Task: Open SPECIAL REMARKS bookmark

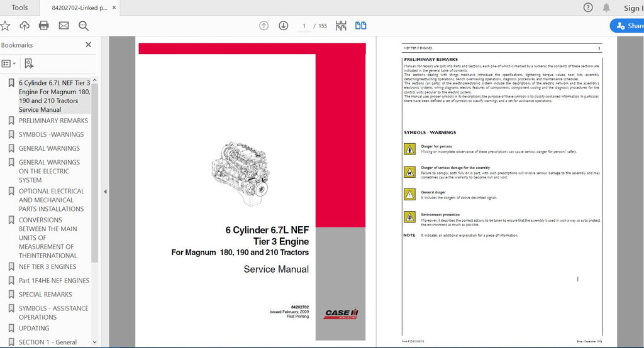Action: tap(45, 295)
